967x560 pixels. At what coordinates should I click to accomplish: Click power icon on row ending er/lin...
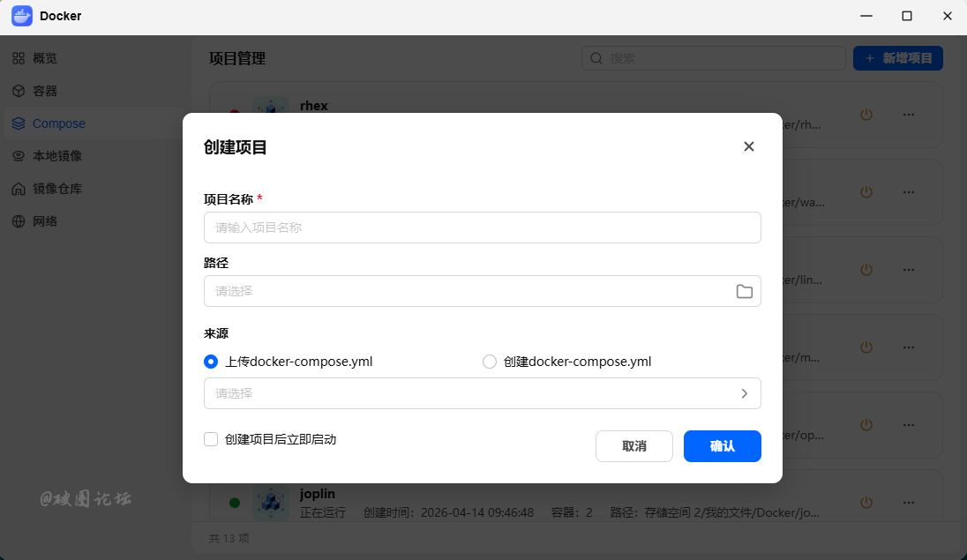click(866, 270)
